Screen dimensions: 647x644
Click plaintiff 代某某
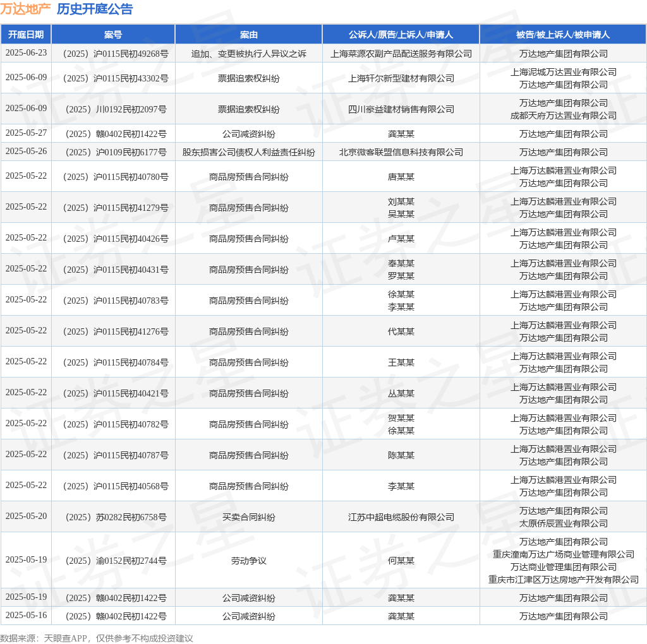[401, 331]
